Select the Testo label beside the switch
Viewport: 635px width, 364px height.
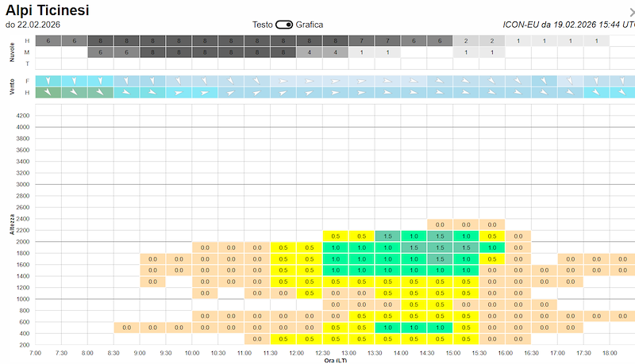point(263,25)
